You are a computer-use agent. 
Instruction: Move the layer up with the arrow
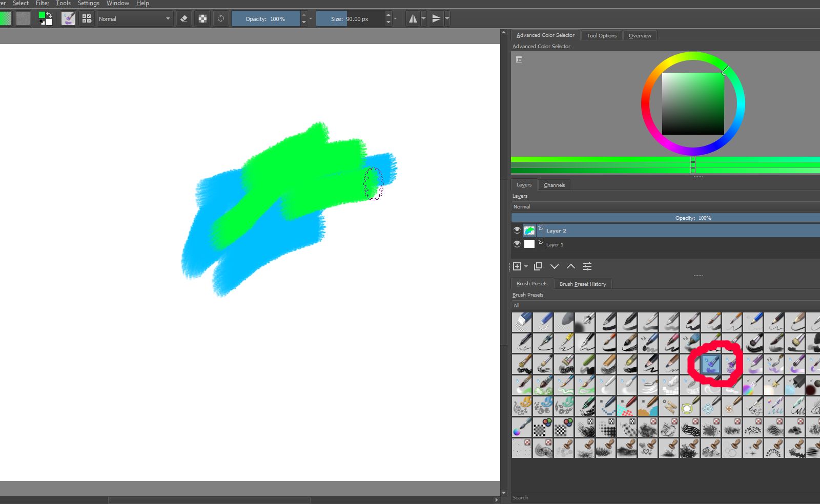click(x=571, y=266)
